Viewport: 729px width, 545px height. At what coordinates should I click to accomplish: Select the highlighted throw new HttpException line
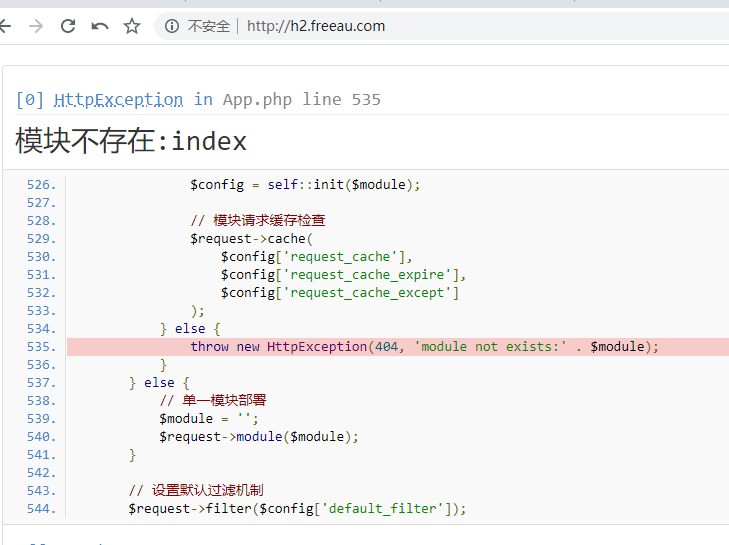pyautogui.click(x=425, y=346)
